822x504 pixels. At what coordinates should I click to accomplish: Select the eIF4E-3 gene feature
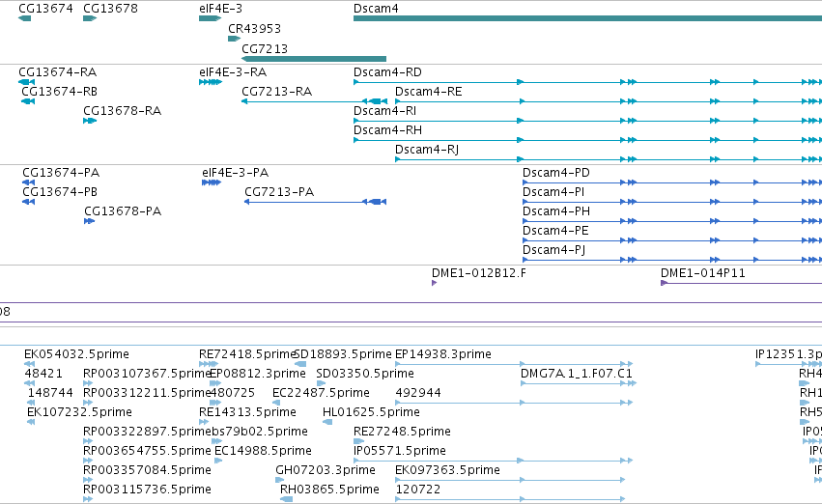tap(210, 18)
